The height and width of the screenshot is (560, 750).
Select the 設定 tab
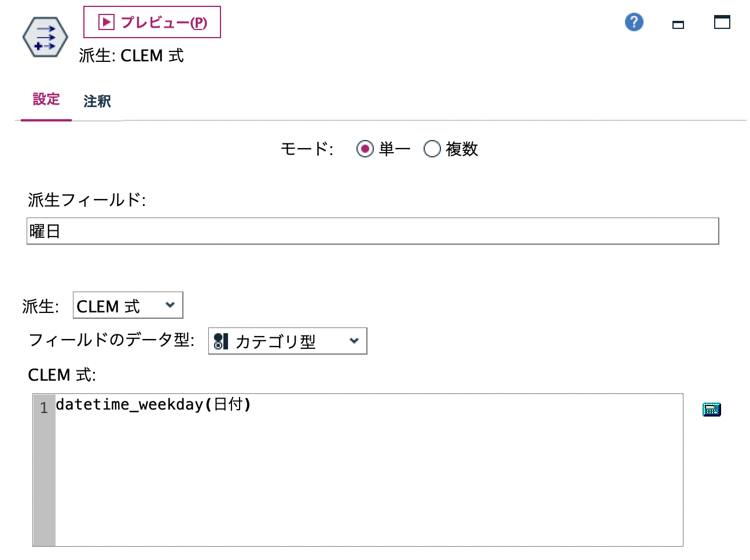46,100
